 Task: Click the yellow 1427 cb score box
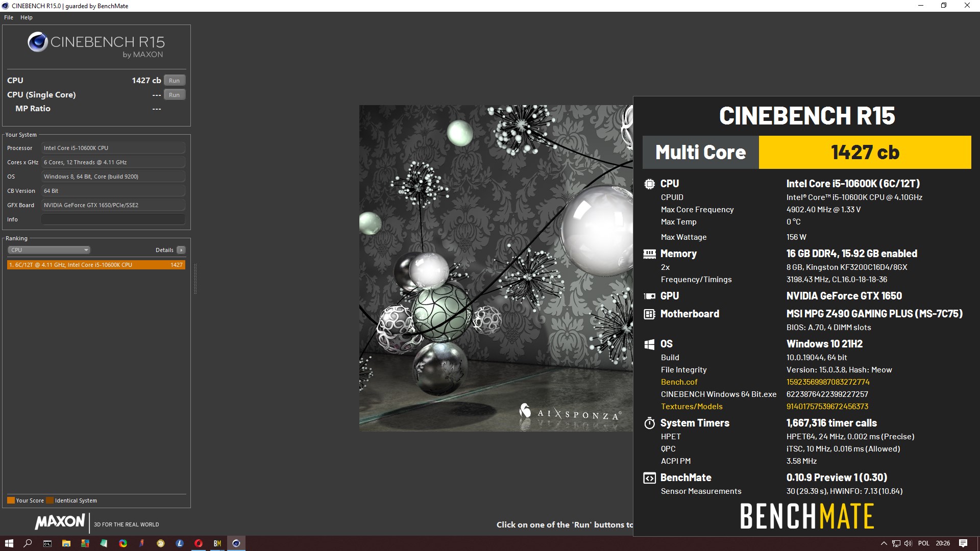coord(865,152)
